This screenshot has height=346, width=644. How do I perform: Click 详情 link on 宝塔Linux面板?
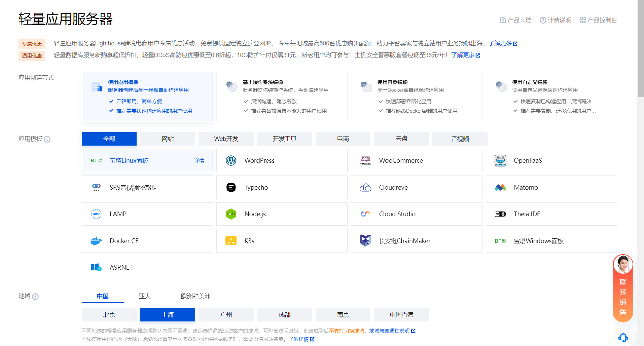coord(199,161)
